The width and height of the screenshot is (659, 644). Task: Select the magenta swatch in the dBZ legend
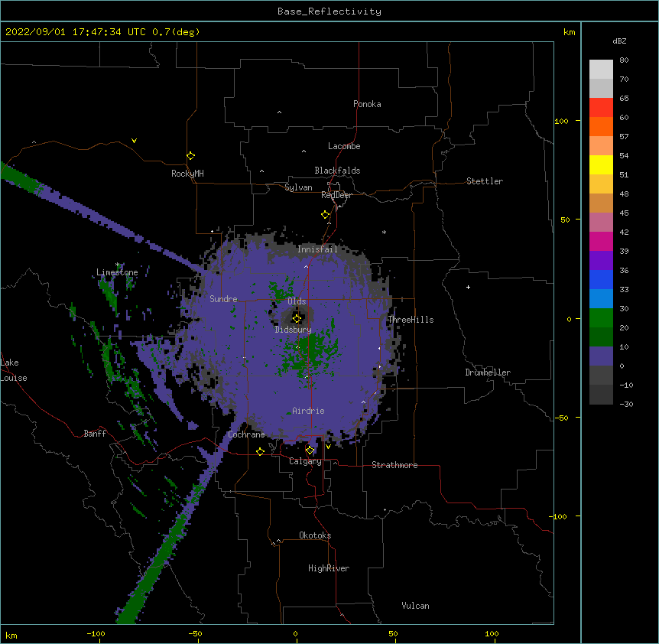[x=601, y=242]
